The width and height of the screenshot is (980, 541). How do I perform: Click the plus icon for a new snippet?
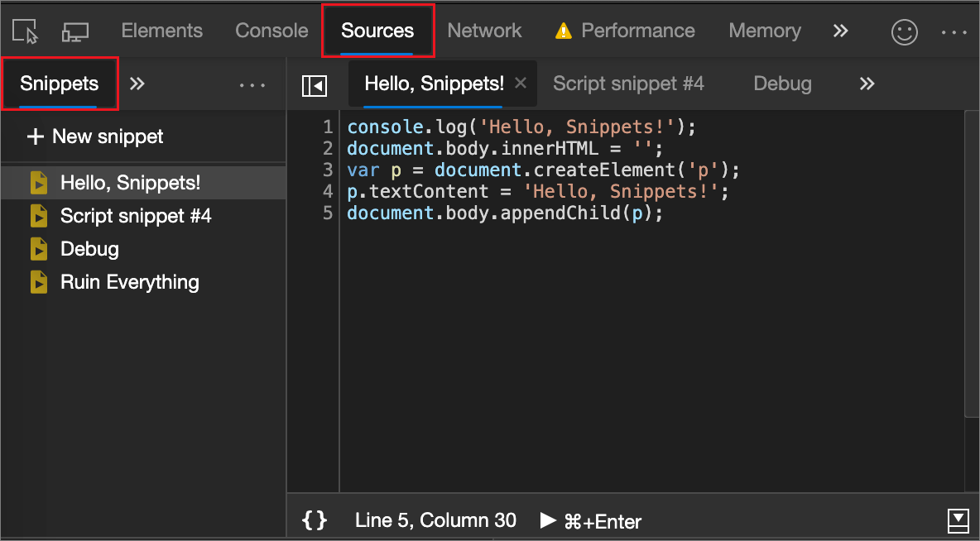tap(36, 136)
